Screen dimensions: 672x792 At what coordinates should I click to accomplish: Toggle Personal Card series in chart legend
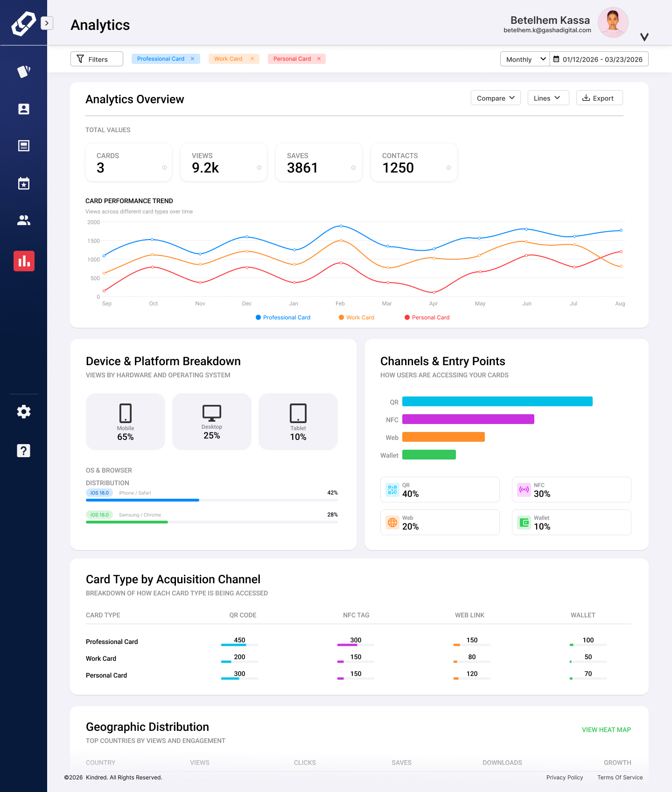(x=427, y=318)
